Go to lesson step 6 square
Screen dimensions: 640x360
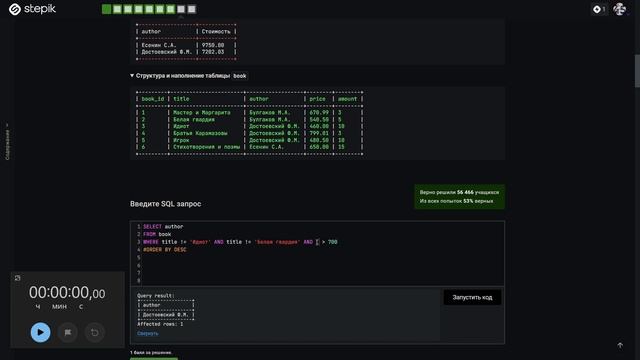pos(160,9)
